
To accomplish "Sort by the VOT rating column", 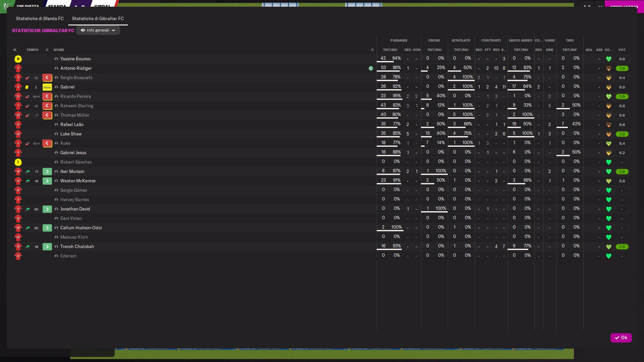I will click(x=622, y=50).
